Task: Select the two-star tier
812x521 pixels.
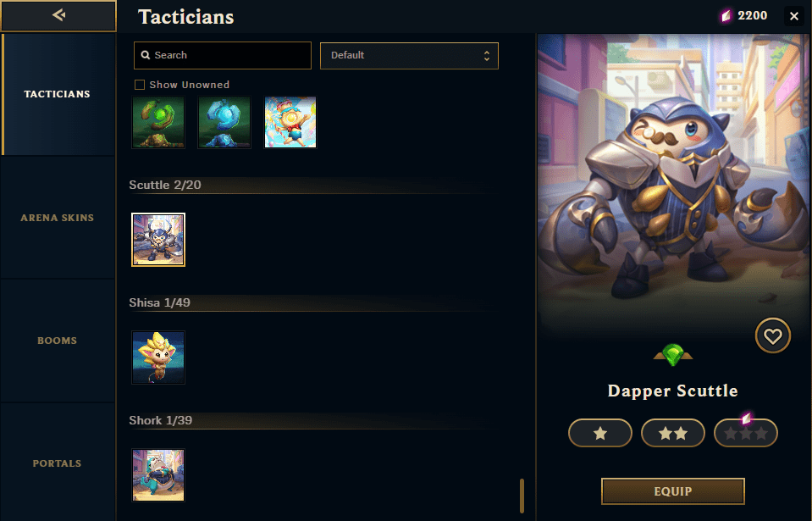Action: (x=672, y=433)
